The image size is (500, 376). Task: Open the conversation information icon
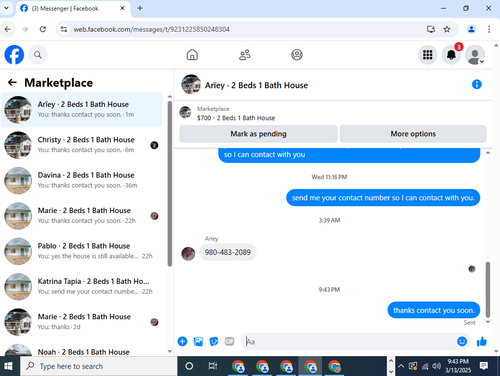click(x=477, y=84)
